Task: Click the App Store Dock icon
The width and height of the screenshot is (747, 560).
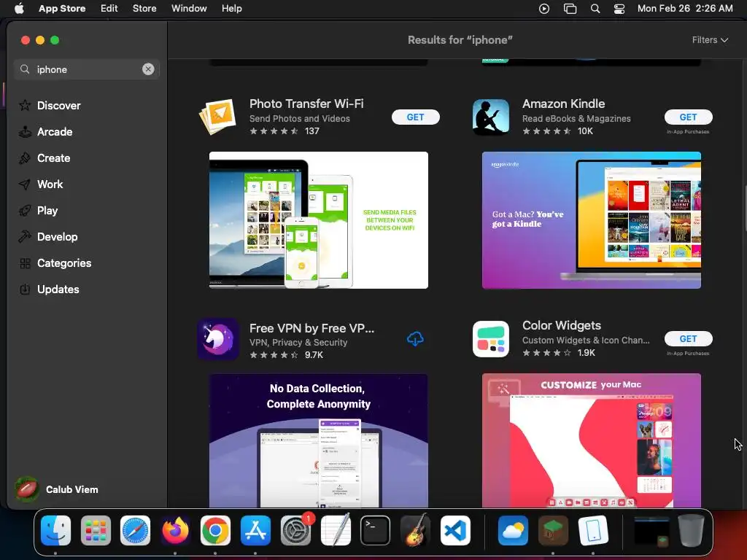Action: [255, 530]
